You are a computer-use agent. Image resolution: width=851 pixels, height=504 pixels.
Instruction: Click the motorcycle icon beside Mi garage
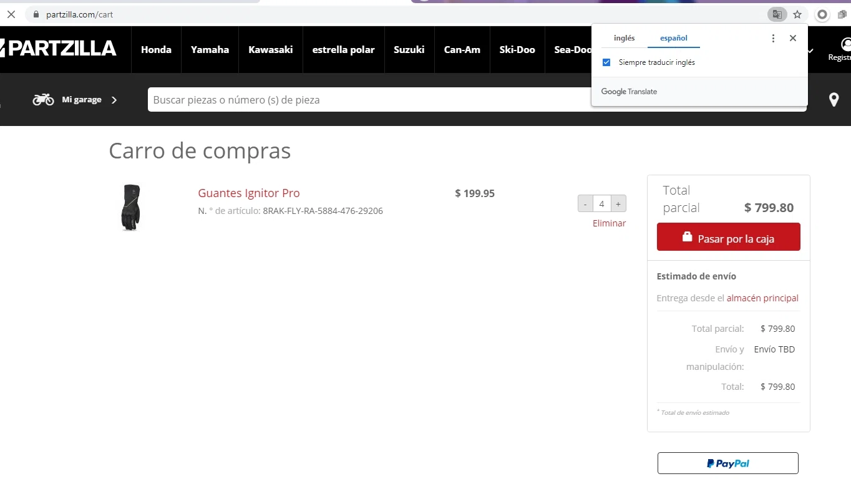click(x=44, y=99)
